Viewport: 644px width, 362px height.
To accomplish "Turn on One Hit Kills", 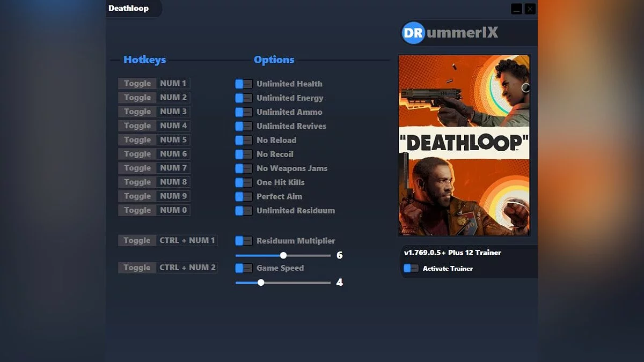I will 243,182.
